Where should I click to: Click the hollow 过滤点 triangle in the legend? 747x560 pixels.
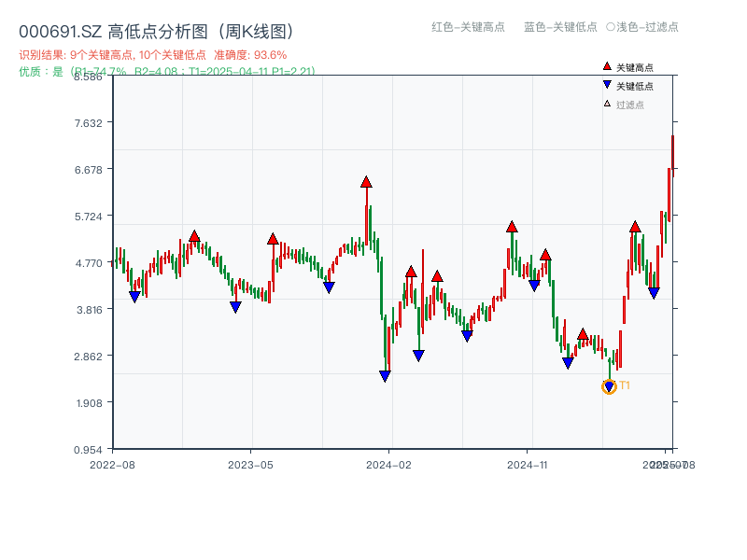click(x=607, y=104)
